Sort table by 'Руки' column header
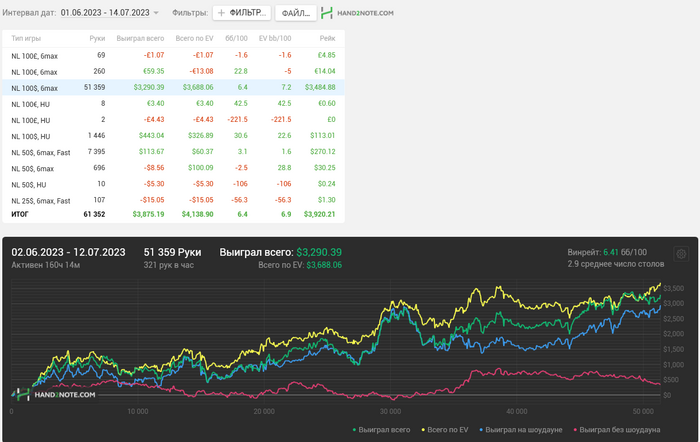700x442 pixels. coord(97,37)
